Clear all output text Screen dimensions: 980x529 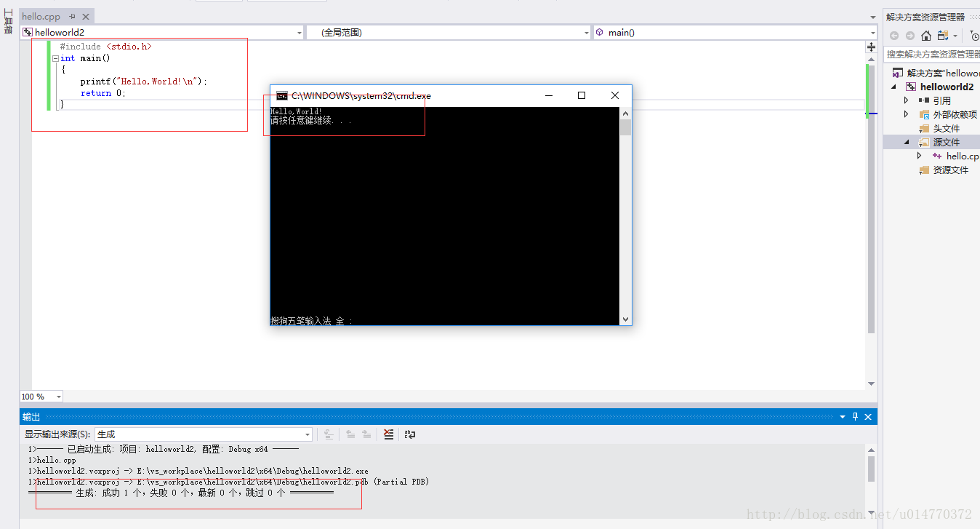[389, 434]
